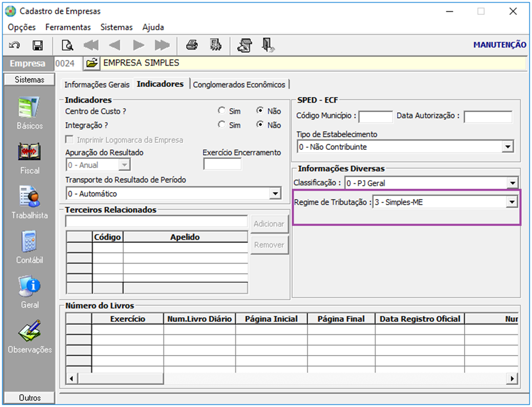
Task: Open the Básicos sidebar module
Action: [30, 113]
